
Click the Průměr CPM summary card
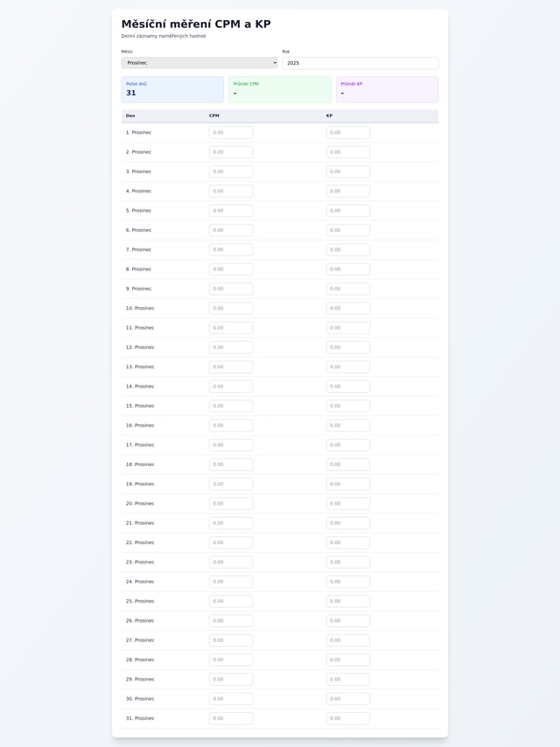280,89
